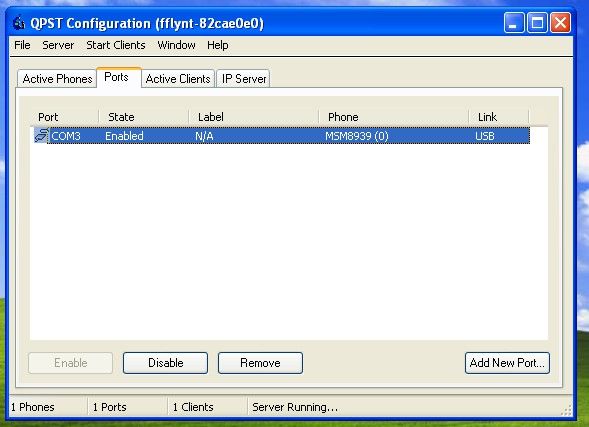The height and width of the screenshot is (427, 589).
Task: Open the Help menu
Action: 217,45
